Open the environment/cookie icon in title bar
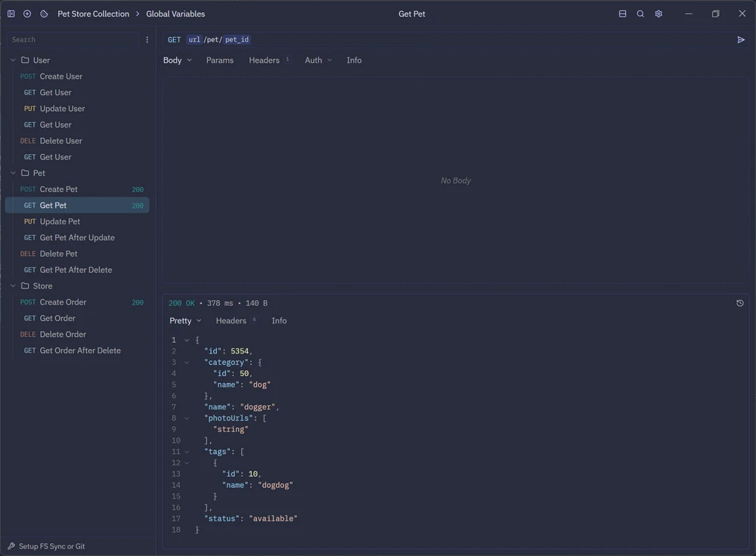756x556 pixels. (44, 14)
